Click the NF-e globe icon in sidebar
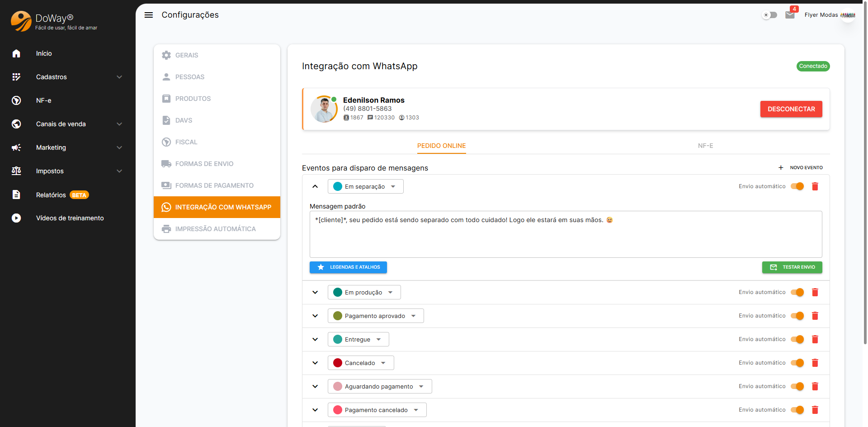 (16, 100)
